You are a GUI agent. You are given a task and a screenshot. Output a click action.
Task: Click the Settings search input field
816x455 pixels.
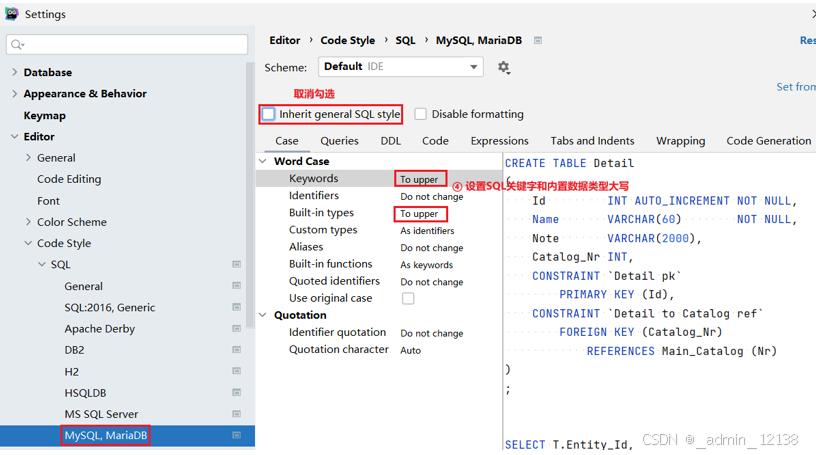click(x=127, y=45)
